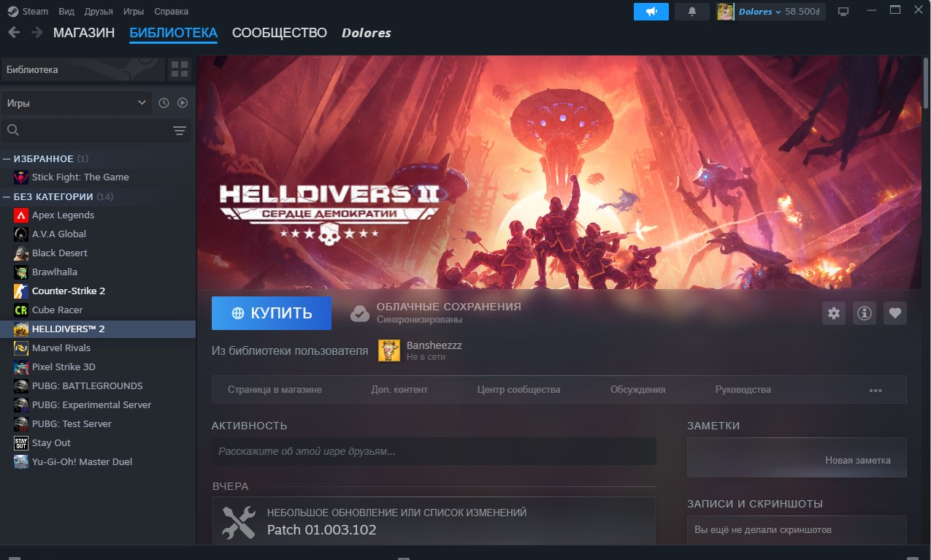Viewport: 931px width, 560px height.
Task: Open the announcements megaphone button
Action: tap(651, 11)
